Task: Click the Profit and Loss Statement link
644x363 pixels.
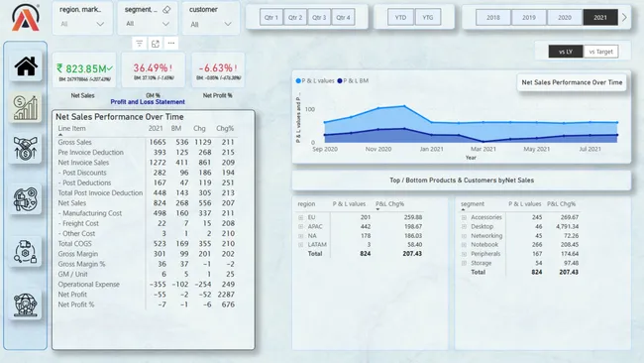Action: click(x=148, y=102)
